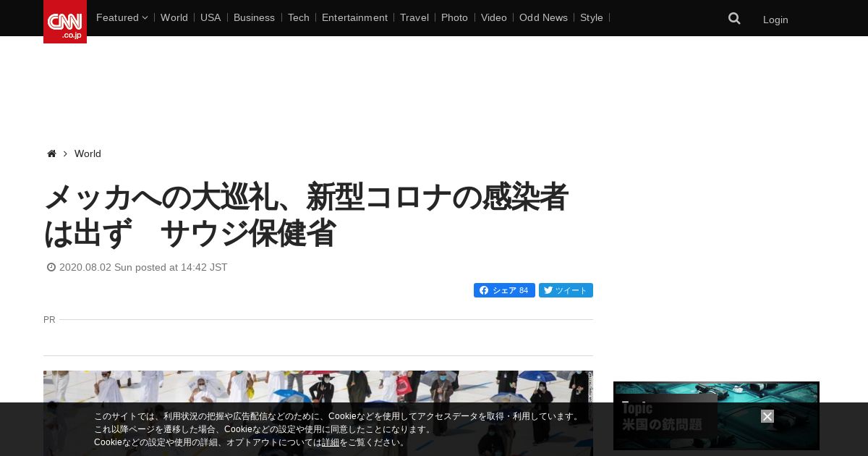This screenshot has width=868, height=456.
Task: Open the Travel section
Action: pyautogui.click(x=414, y=17)
